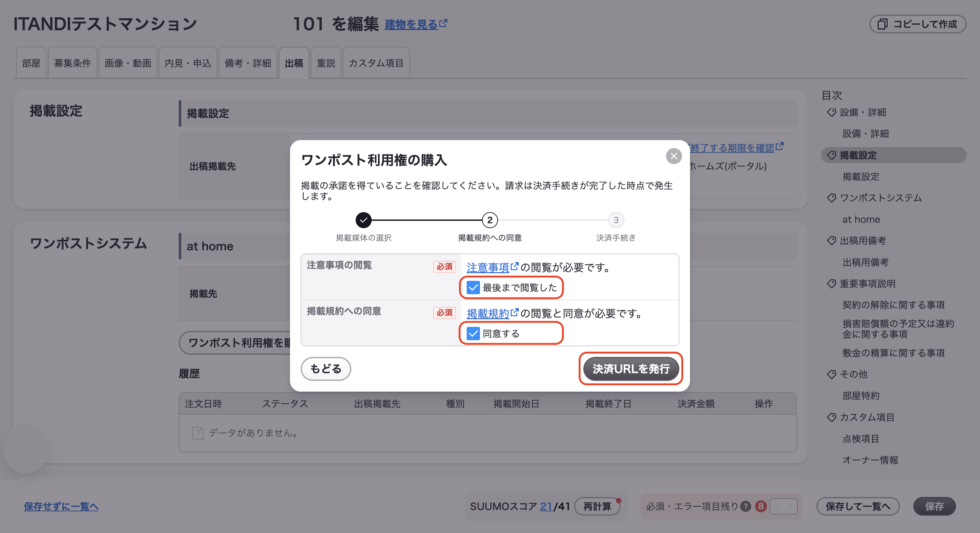Check the 最後まで閲覧した checkbox

coord(473,288)
